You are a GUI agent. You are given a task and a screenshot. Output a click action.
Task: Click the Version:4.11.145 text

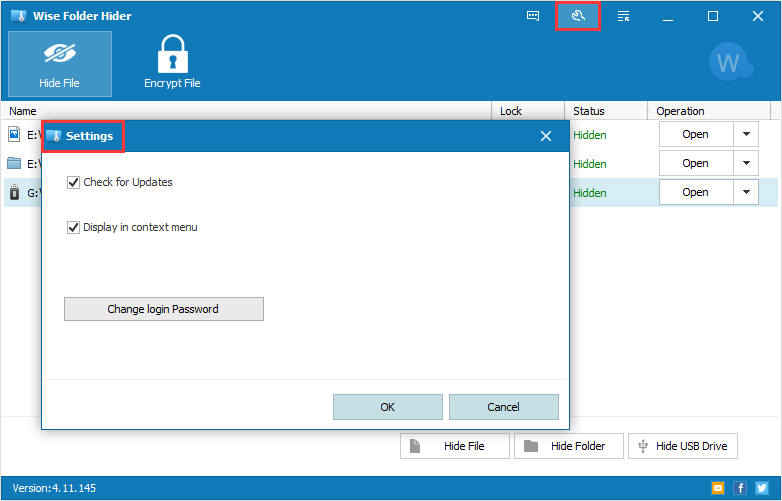54,488
